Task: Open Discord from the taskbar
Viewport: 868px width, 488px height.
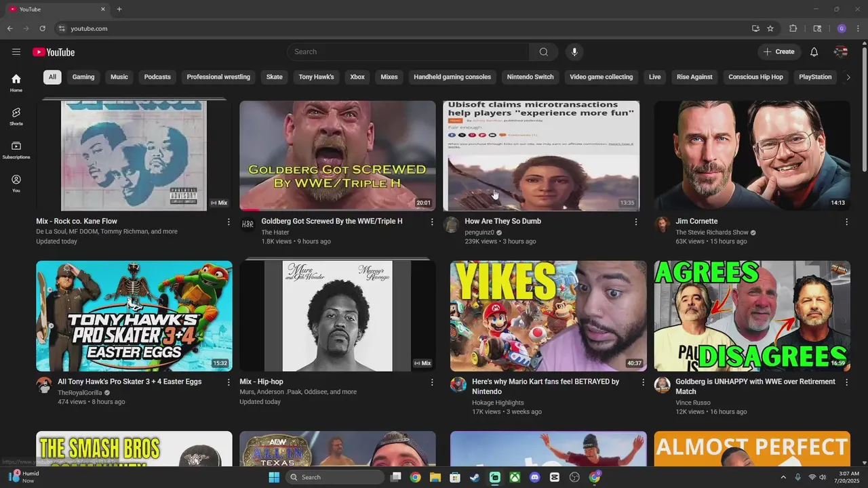Action: click(535, 477)
